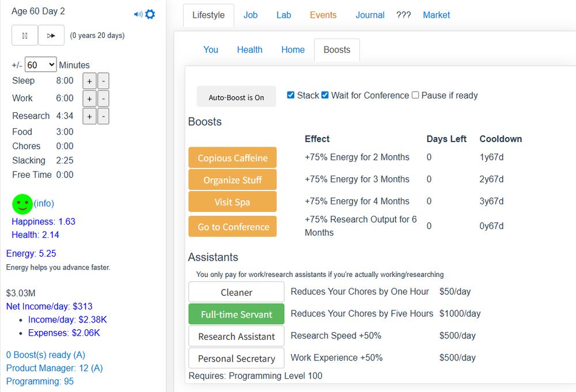Click the green smiley happiness face

(x=22, y=204)
